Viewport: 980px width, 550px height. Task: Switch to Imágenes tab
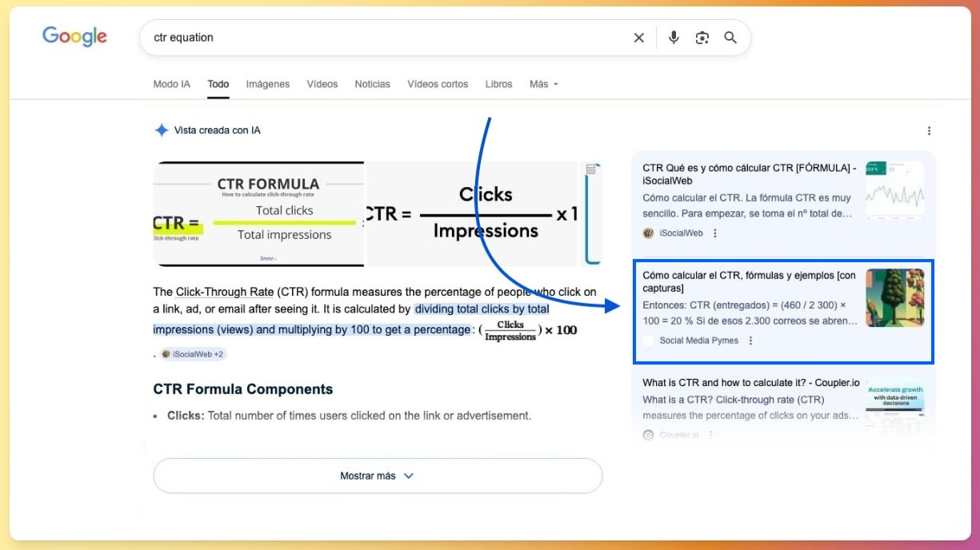[x=268, y=84]
